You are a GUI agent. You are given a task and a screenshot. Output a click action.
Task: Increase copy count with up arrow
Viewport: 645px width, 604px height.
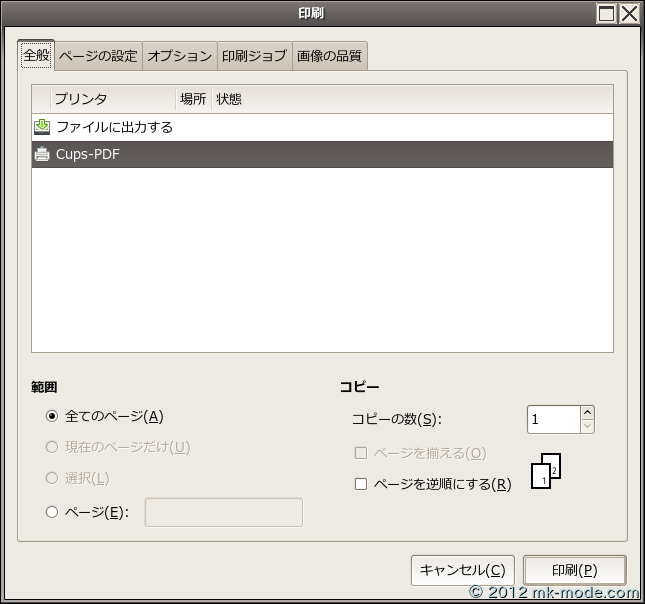click(587, 412)
